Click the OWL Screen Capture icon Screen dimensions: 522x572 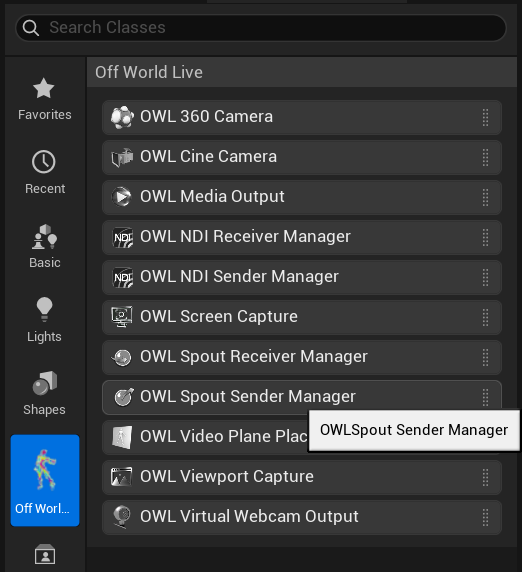tap(122, 317)
